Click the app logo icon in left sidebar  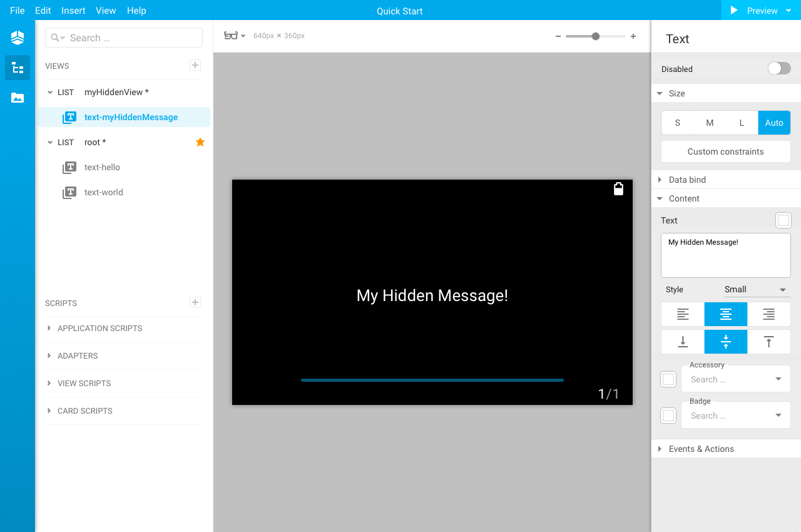[18, 38]
